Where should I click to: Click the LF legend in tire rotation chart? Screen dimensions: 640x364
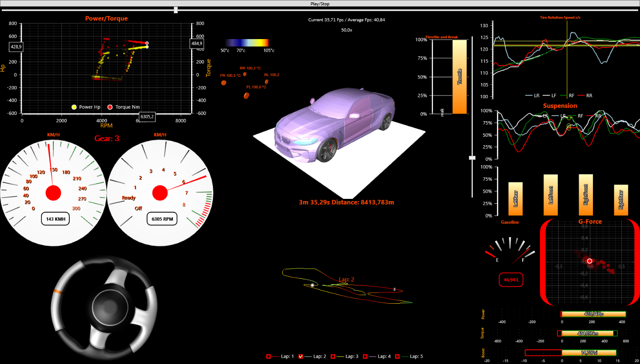(x=549, y=95)
